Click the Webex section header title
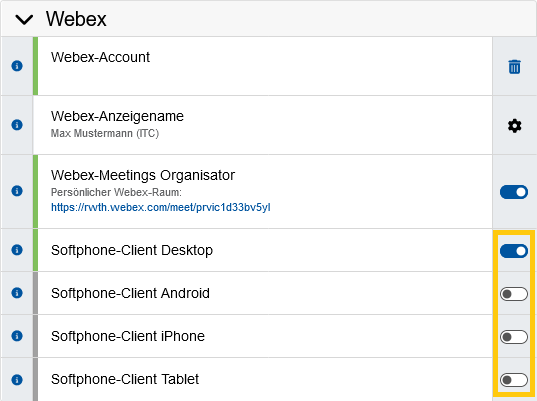537x401 pixels. pyautogui.click(x=76, y=19)
